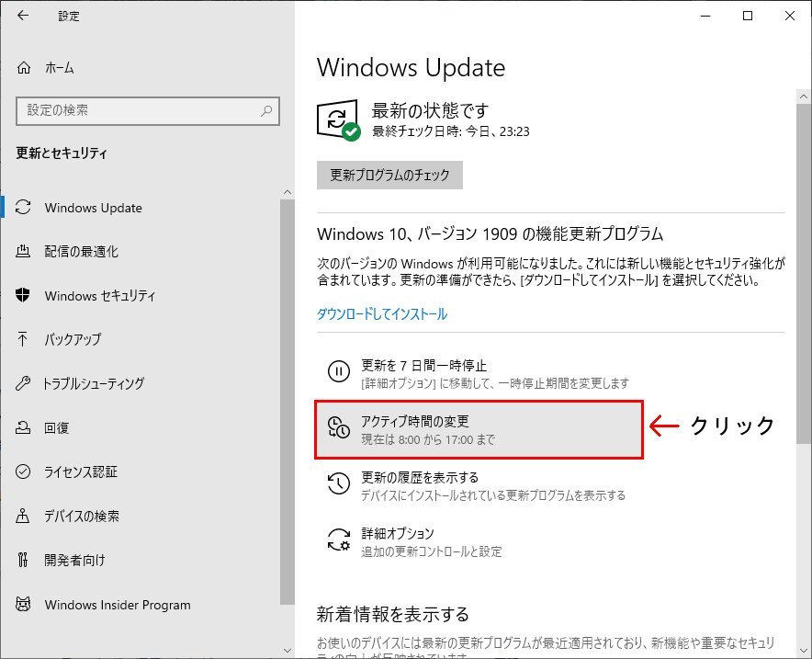The image size is (812, 659).
Task: Click the 更新プログラムのチェック button
Action: coord(389,176)
